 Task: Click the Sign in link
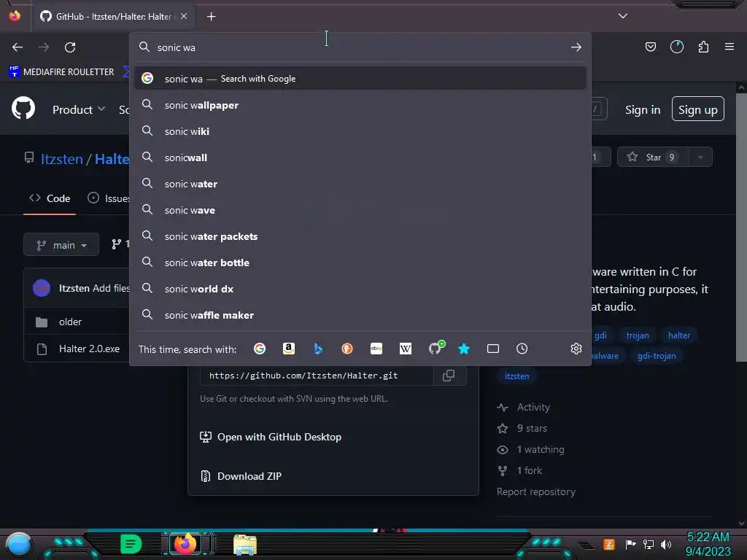tap(643, 109)
